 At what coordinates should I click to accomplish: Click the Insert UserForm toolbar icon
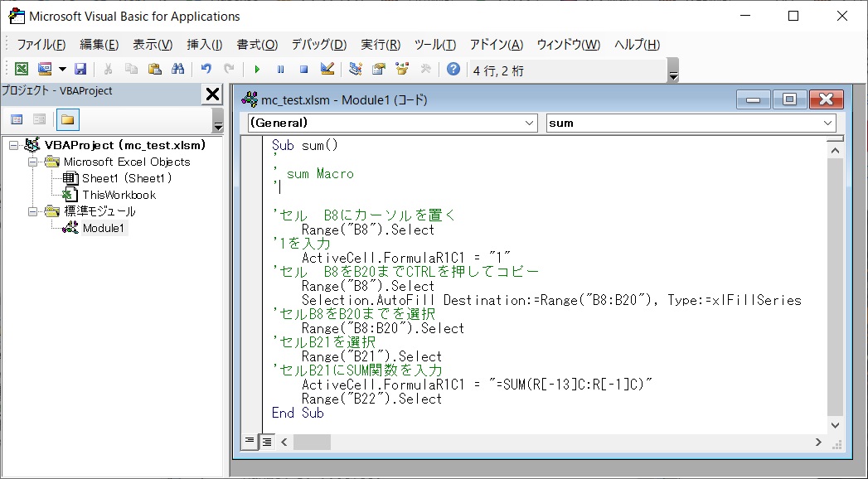(44, 69)
